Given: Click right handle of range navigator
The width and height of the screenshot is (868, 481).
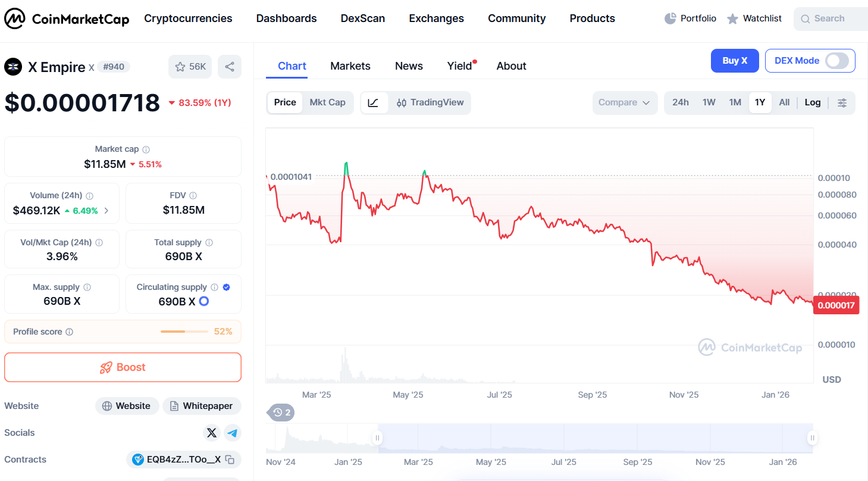Looking at the screenshot, I should (x=812, y=438).
